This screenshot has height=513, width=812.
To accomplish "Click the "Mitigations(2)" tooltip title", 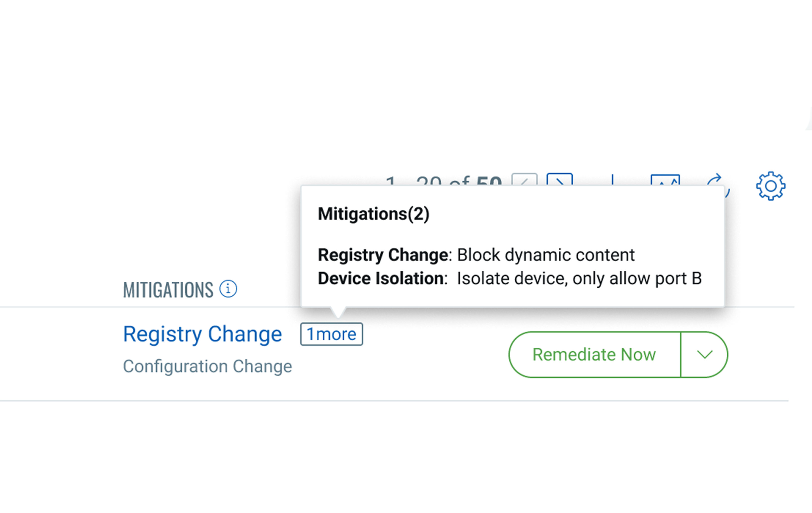I will coord(373,214).
